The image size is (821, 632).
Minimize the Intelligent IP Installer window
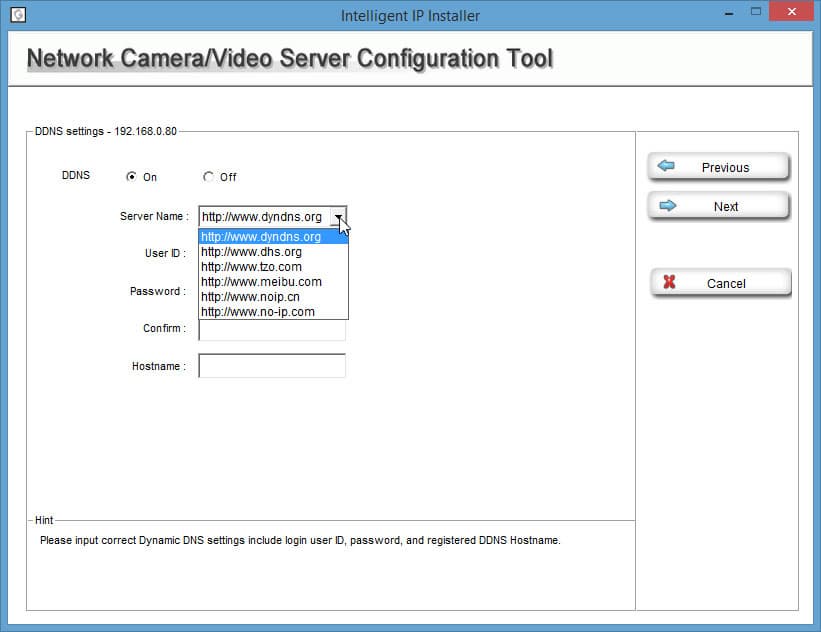(728, 13)
